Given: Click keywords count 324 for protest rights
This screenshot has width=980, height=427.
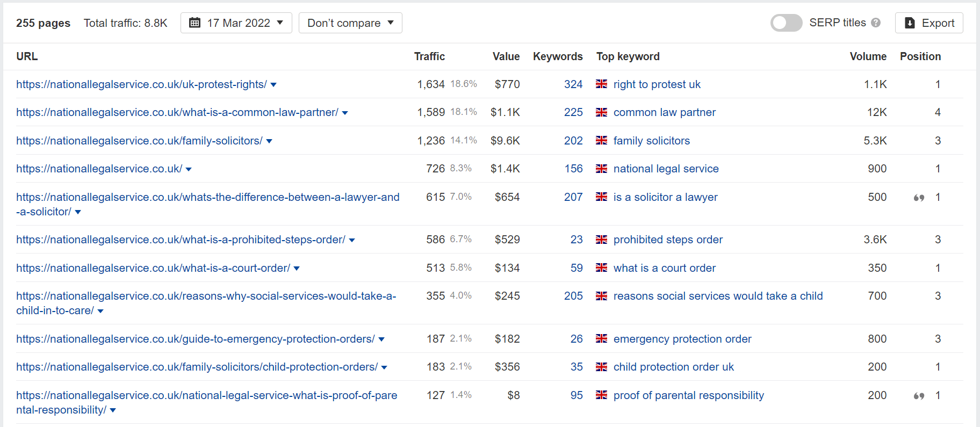Looking at the screenshot, I should 573,84.
